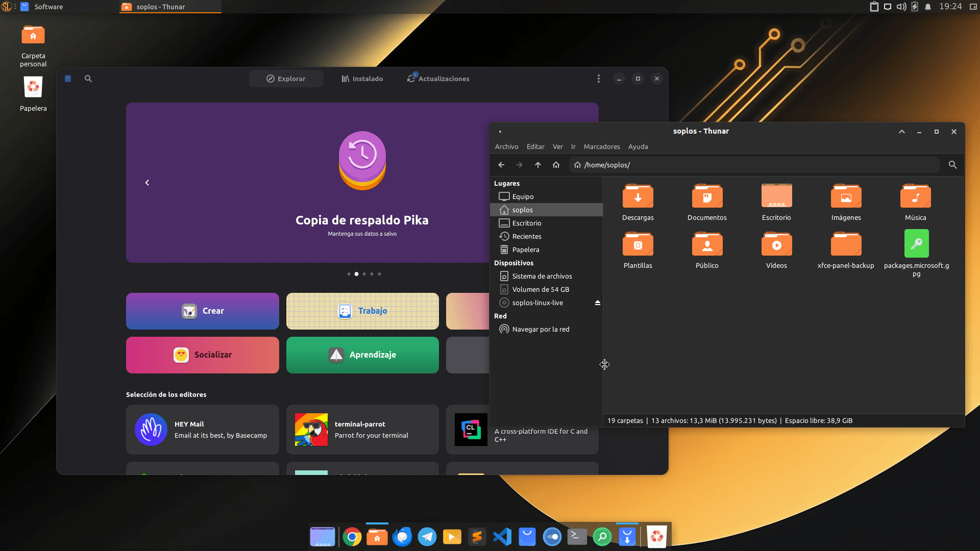The image size is (980, 551).
Task: Go back using Thunar's back arrow
Action: click(501, 165)
